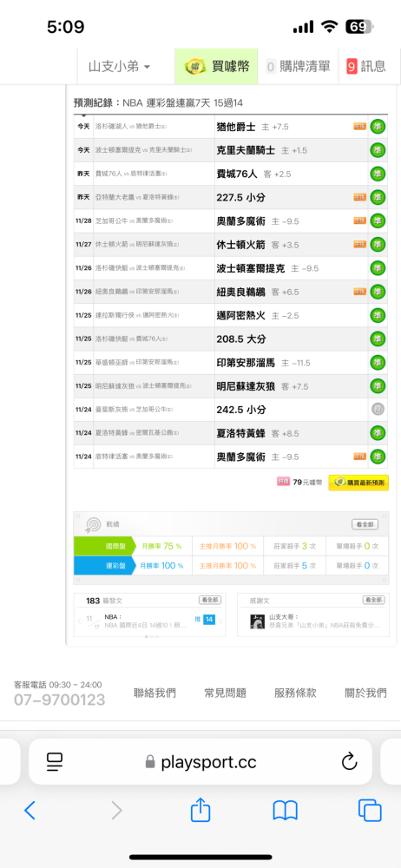401x868 pixels.
Task: Open the 山支小弟 account dropdown
Action: click(119, 67)
